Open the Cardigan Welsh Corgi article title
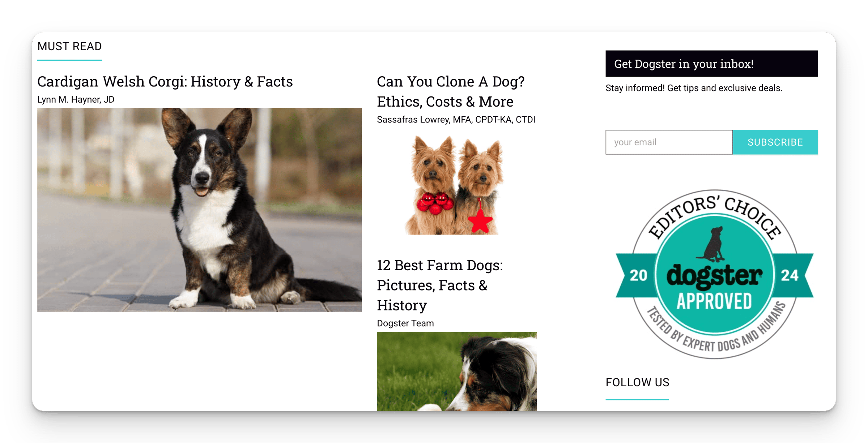This screenshot has width=868, height=443. click(x=165, y=82)
